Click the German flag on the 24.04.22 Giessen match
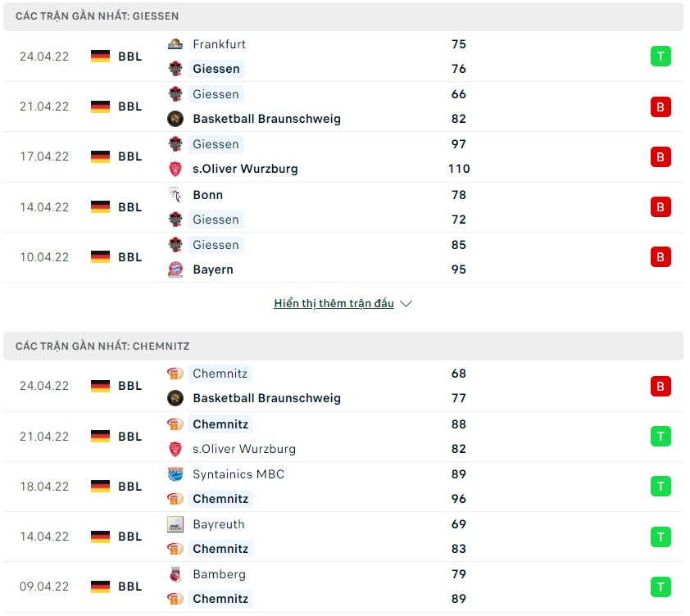This screenshot has height=616, width=690. [x=100, y=57]
